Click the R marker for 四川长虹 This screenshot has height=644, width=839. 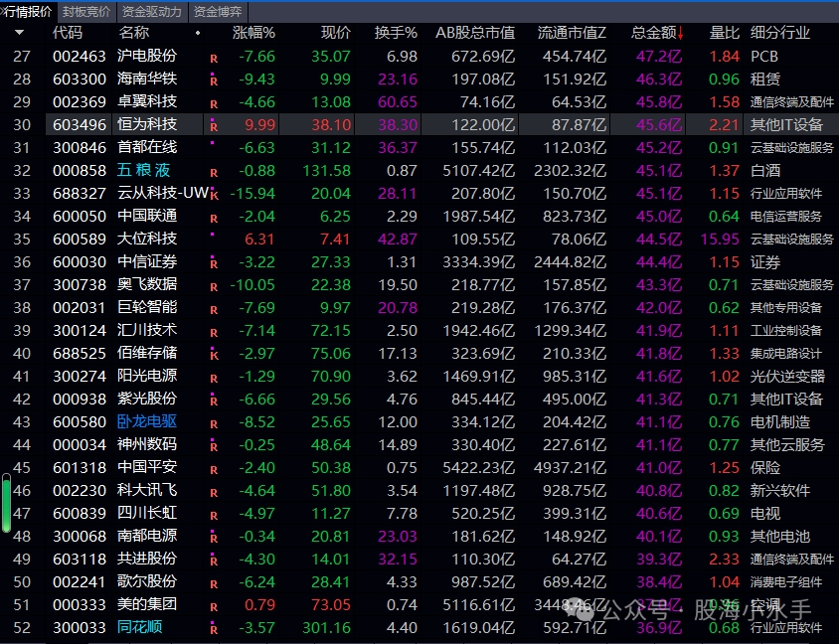pyautogui.click(x=214, y=516)
